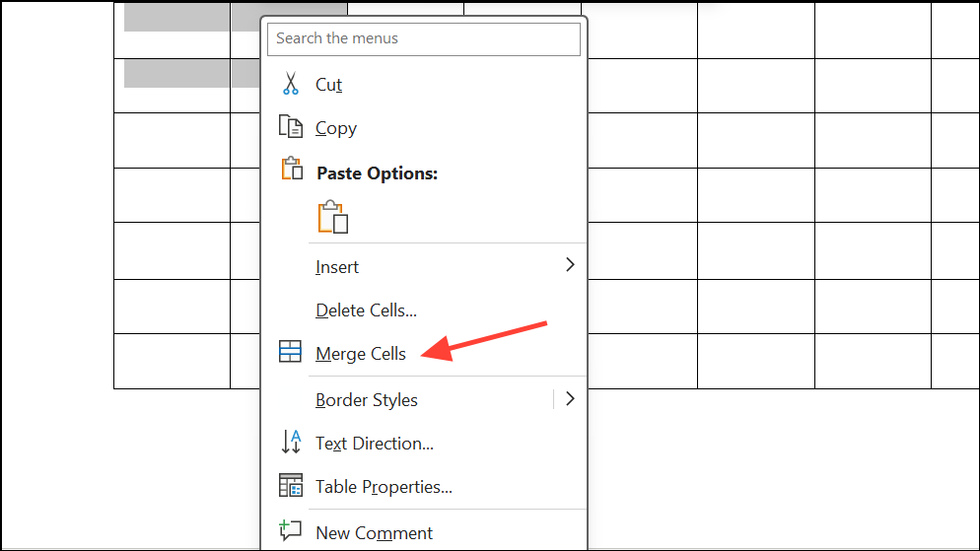Viewport: 980px width, 551px height.
Task: Click the Text Direction arrows icon
Action: pos(290,443)
